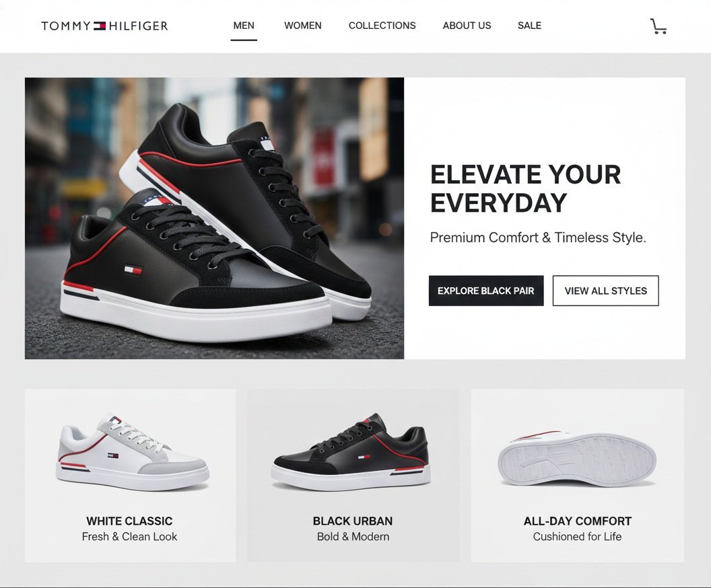The height and width of the screenshot is (588, 711).
Task: Click the Bold & Modern caption
Action: [353, 537]
